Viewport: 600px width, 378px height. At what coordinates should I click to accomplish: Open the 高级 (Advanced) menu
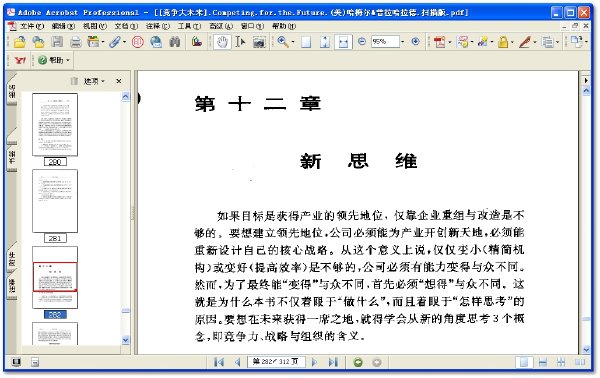coord(221,26)
